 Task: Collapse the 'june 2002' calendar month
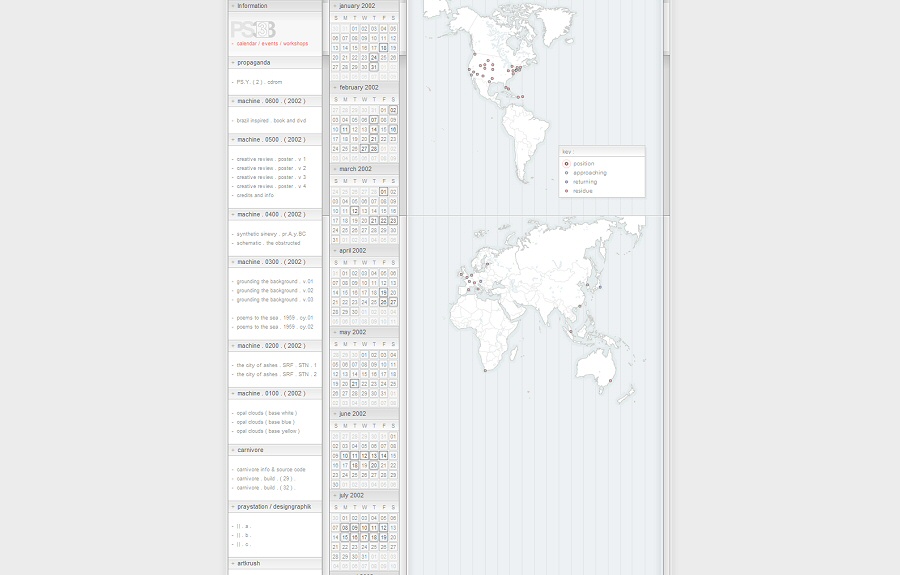[x=335, y=414]
